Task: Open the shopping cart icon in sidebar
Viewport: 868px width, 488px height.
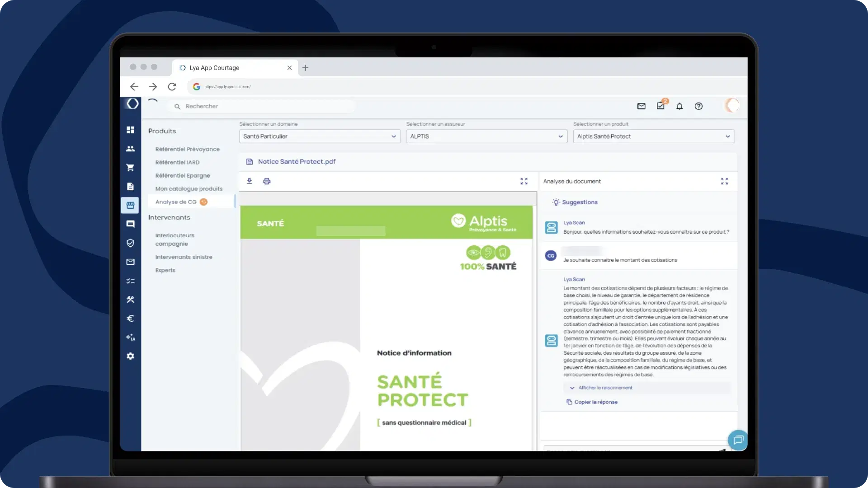Action: [x=130, y=168]
